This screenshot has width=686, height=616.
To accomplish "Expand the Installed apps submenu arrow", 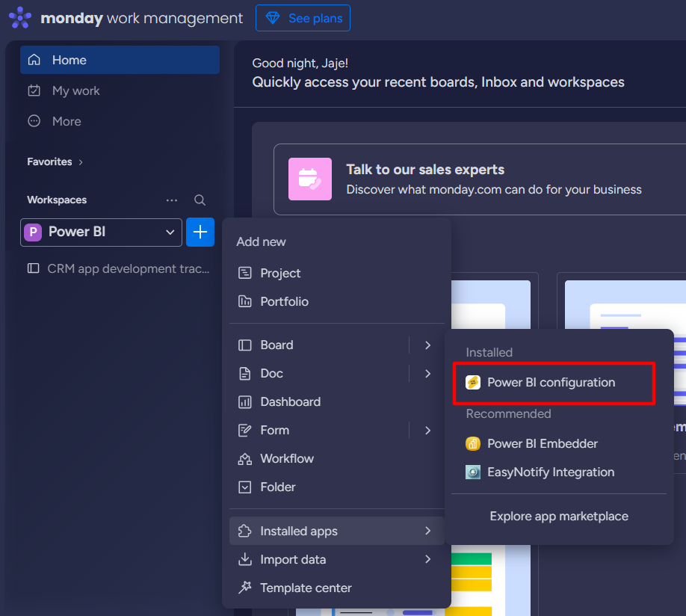I will pyautogui.click(x=428, y=531).
